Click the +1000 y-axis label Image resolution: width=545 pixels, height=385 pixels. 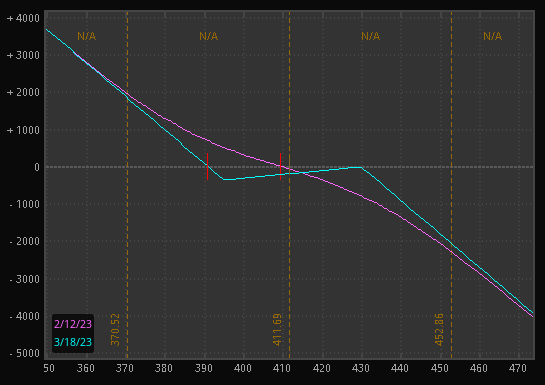point(23,130)
